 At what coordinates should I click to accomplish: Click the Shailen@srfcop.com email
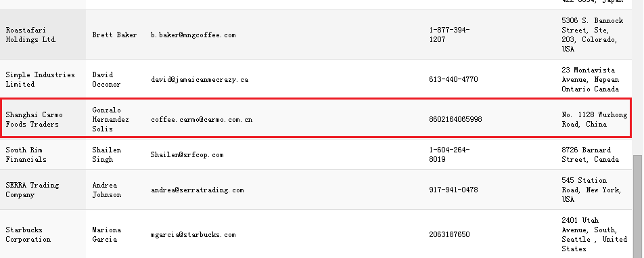point(187,154)
